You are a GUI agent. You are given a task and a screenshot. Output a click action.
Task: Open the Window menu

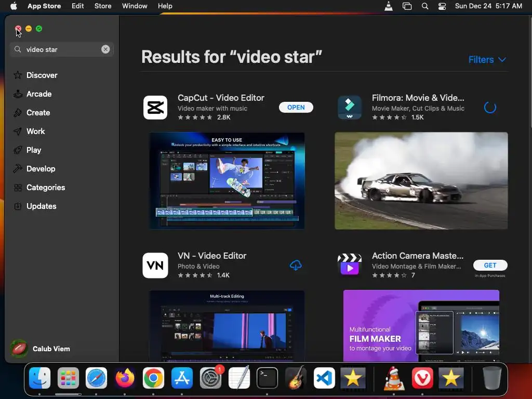tap(135, 6)
